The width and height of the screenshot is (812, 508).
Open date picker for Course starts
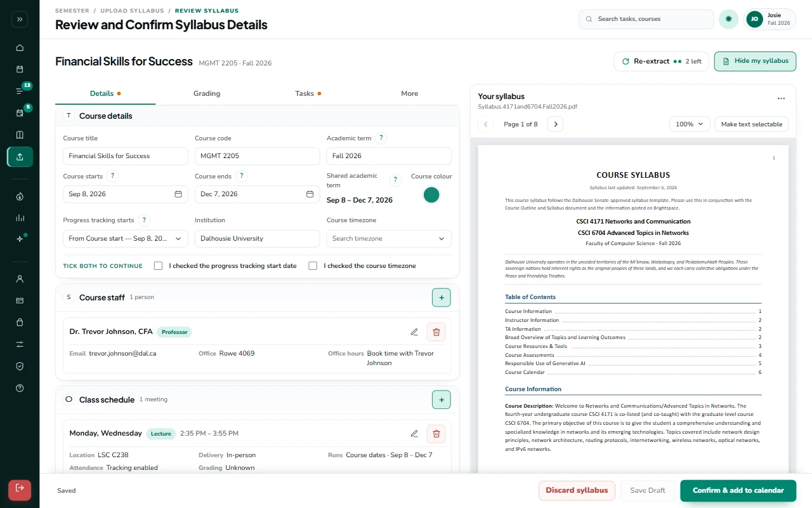178,194
